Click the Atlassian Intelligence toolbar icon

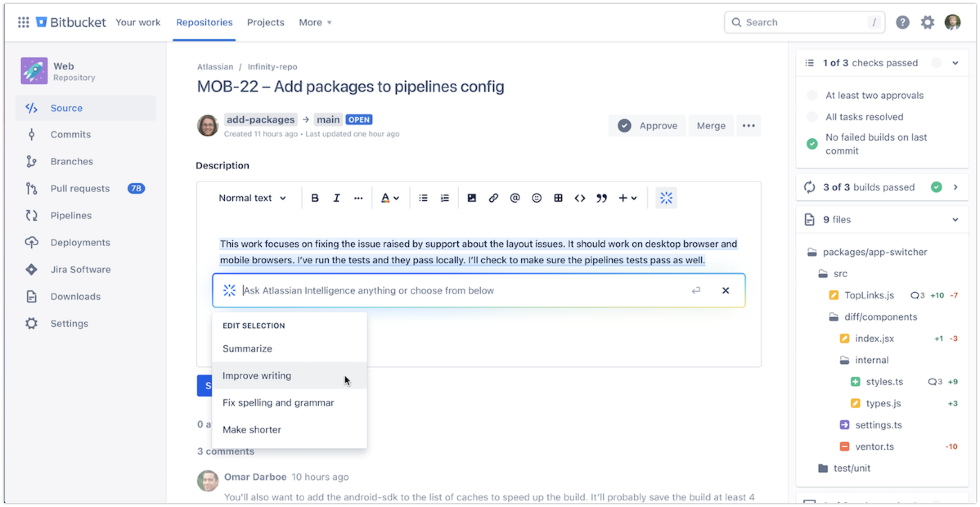[666, 198]
